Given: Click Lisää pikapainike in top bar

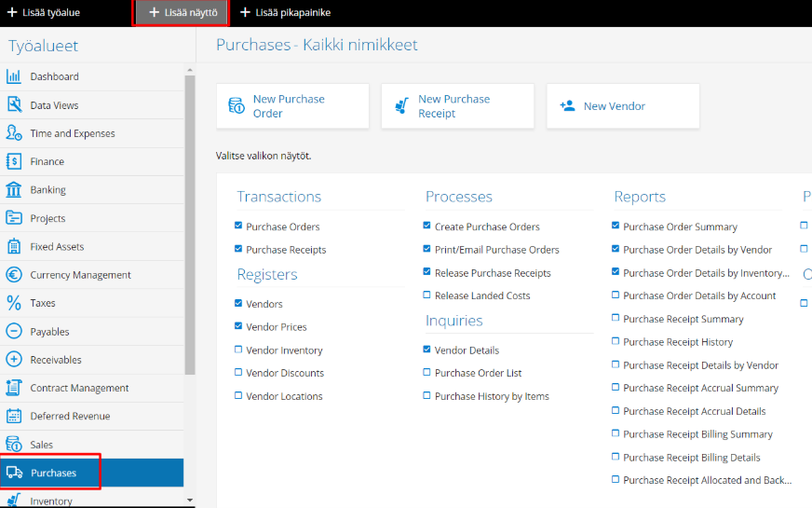Looking at the screenshot, I should 285,12.
